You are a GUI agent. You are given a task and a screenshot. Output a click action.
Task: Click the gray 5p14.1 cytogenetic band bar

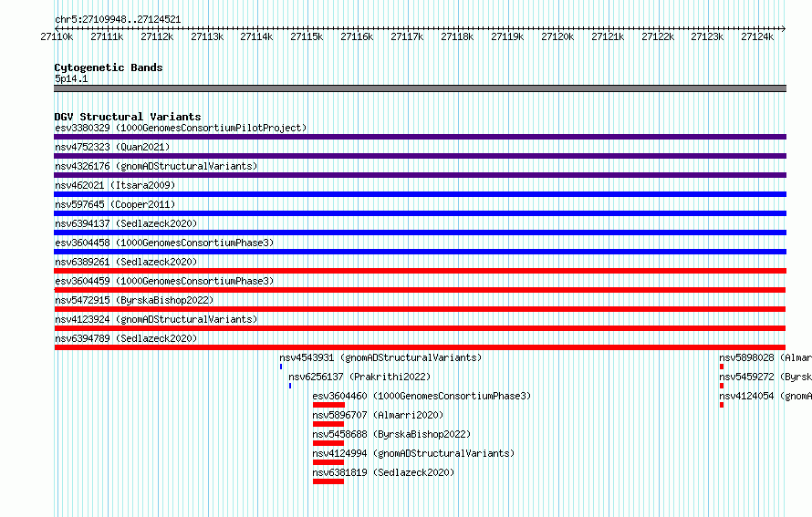(420, 88)
